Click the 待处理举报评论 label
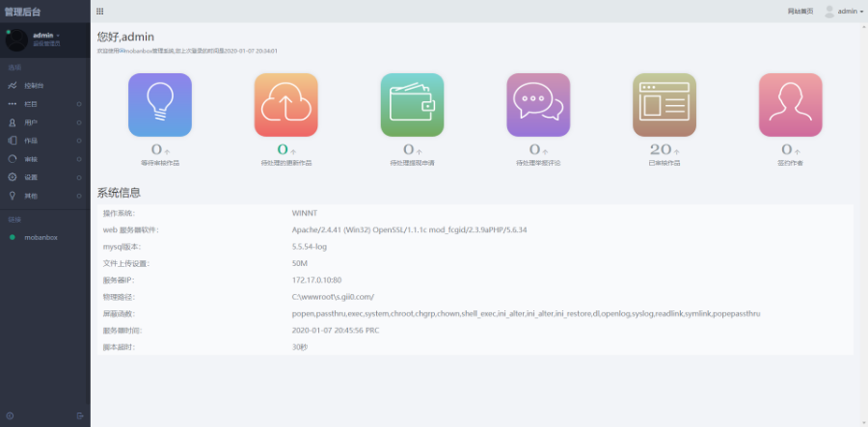The height and width of the screenshot is (427, 868). 538,163
